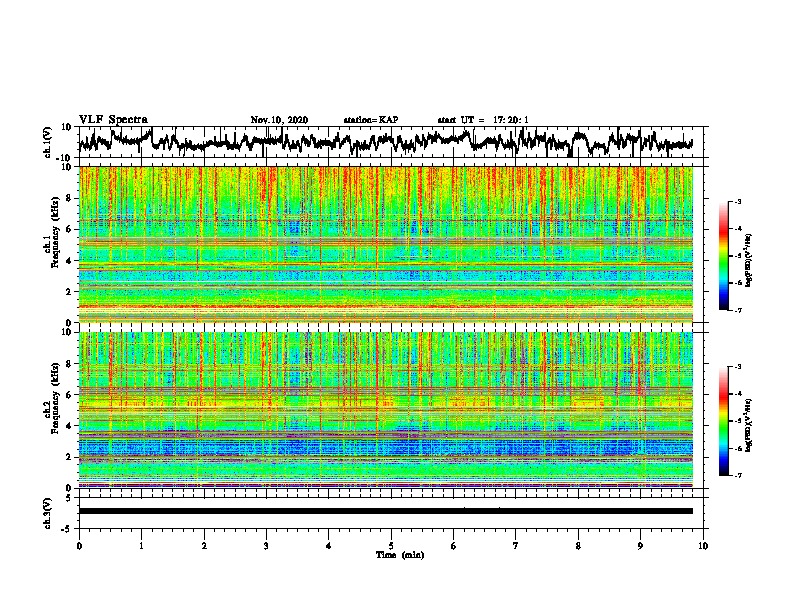Select the 'start UT = 17:20: 1' header text
The width and height of the screenshot is (792, 612).
(x=483, y=120)
